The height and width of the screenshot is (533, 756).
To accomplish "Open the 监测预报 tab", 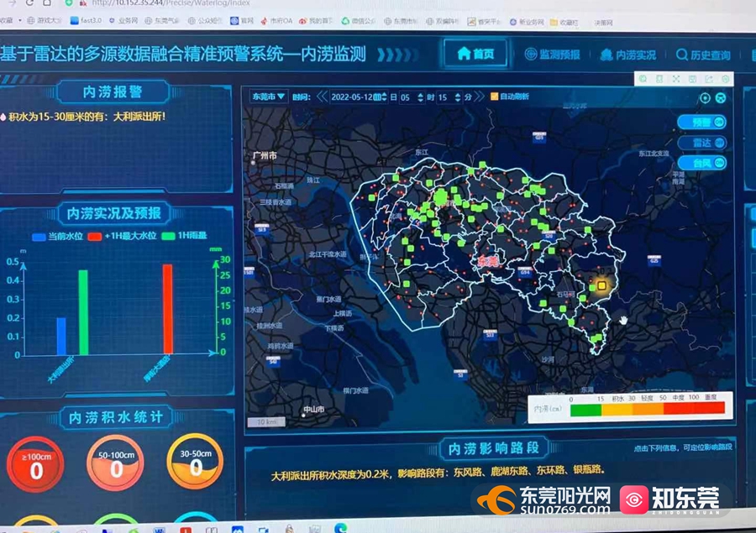I will pos(552,55).
